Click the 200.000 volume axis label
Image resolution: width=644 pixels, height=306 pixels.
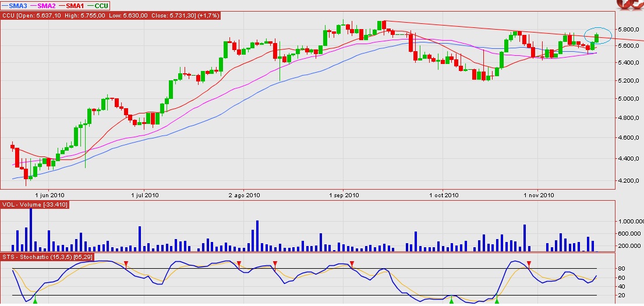[x=629, y=246]
